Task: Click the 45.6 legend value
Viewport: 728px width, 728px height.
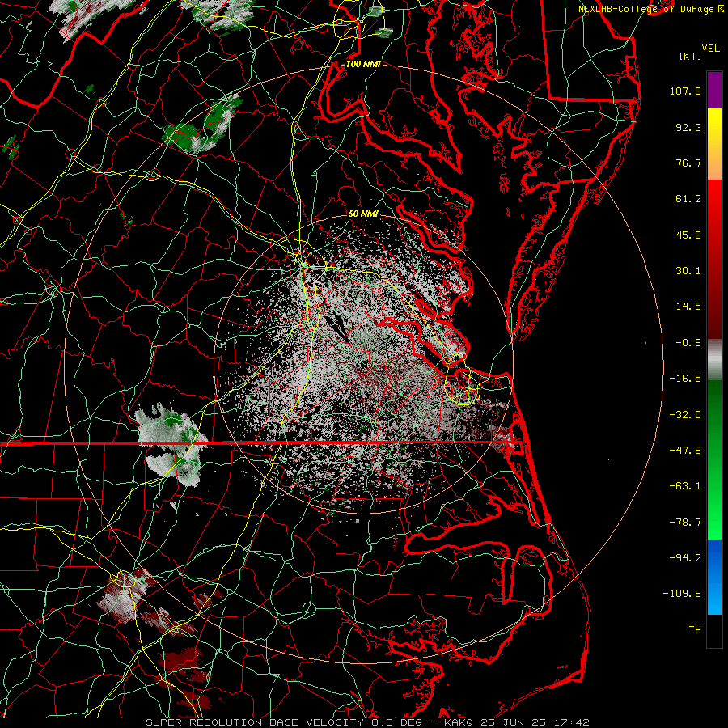Action: (688, 235)
